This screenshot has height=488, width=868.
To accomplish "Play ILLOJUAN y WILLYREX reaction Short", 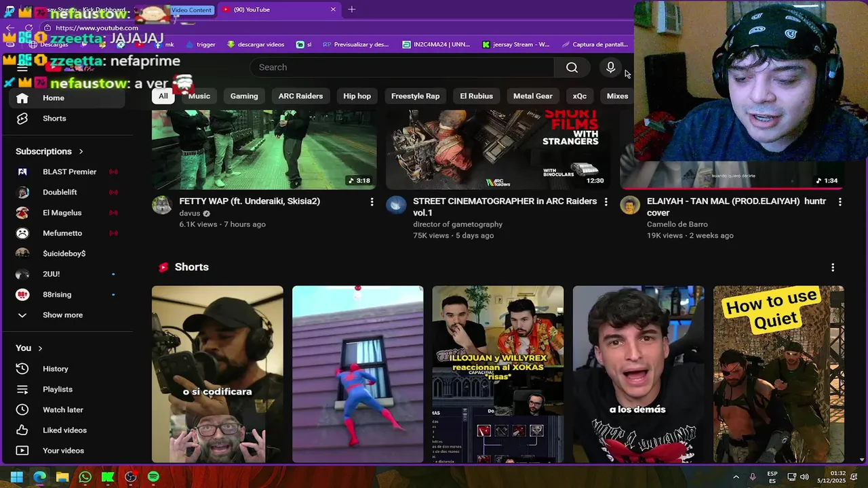I will 498,374.
